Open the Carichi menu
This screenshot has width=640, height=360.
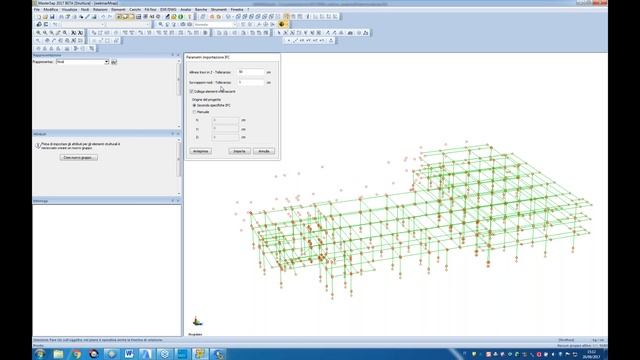pos(135,9)
